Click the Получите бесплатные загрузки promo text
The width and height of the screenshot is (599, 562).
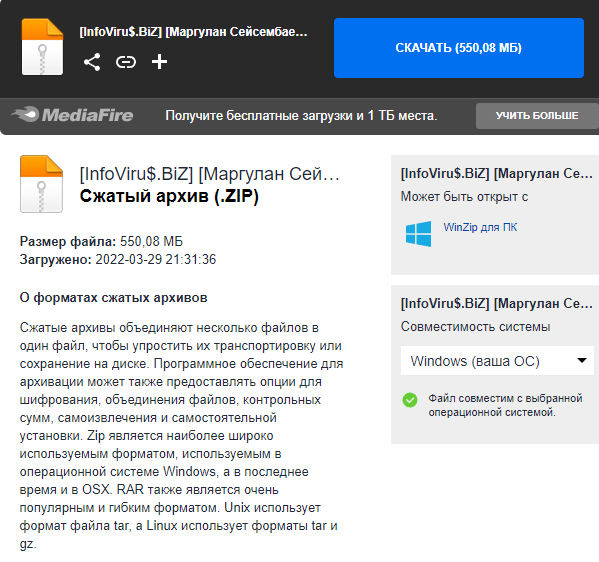click(301, 115)
